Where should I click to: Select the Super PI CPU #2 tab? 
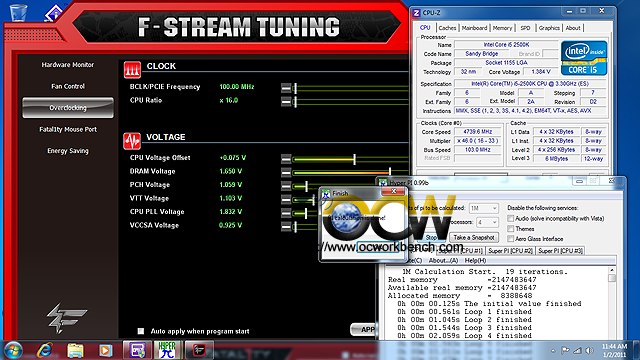(511, 251)
